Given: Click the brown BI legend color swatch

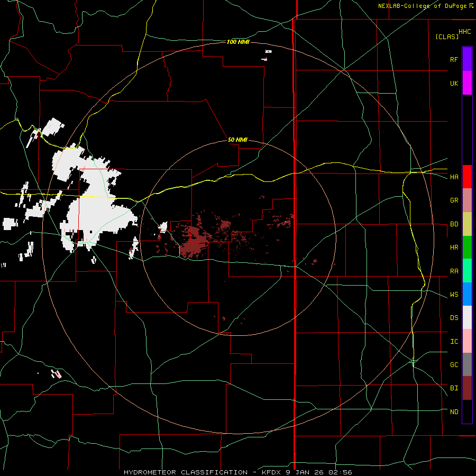Looking at the screenshot, I should [467, 388].
